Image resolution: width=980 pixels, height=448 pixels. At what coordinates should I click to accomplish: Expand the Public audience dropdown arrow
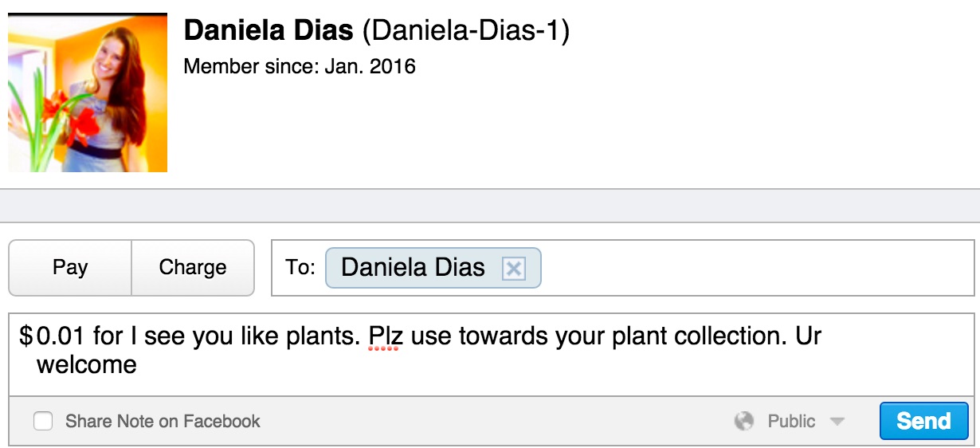click(837, 421)
